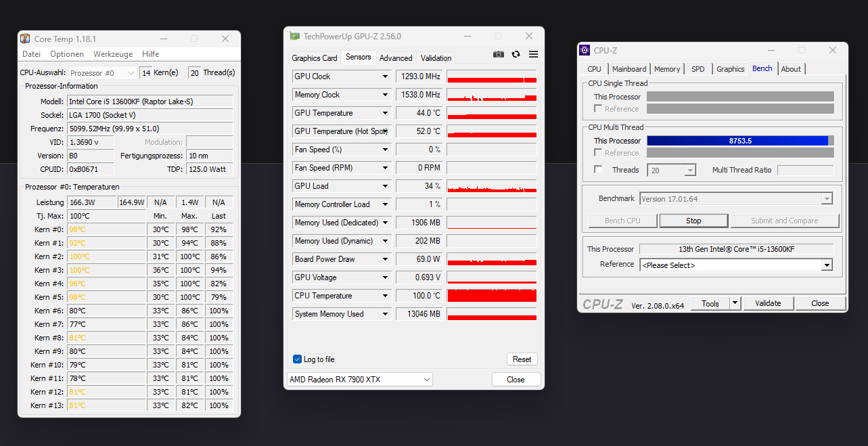Click the CPU-Z title bar icon
Image resolution: width=868 pixels, height=446 pixels.
585,50
